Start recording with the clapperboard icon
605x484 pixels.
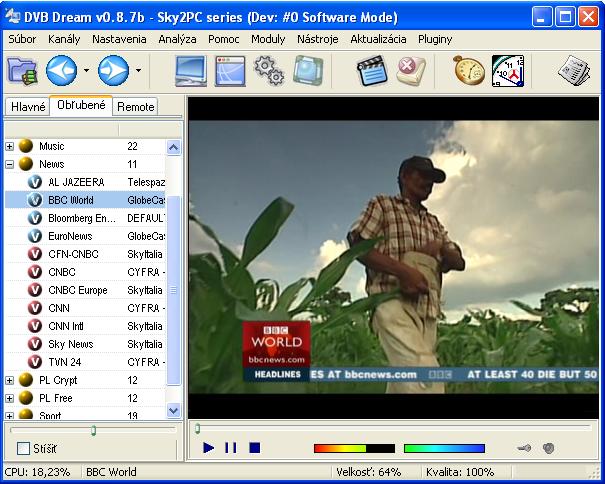(x=372, y=71)
